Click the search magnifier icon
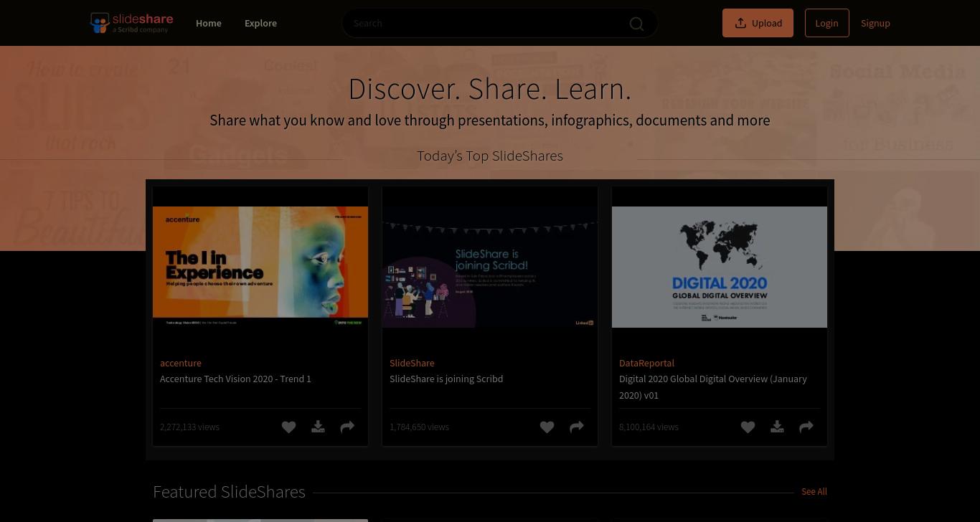Screen dimensions: 980x522 [x=636, y=24]
